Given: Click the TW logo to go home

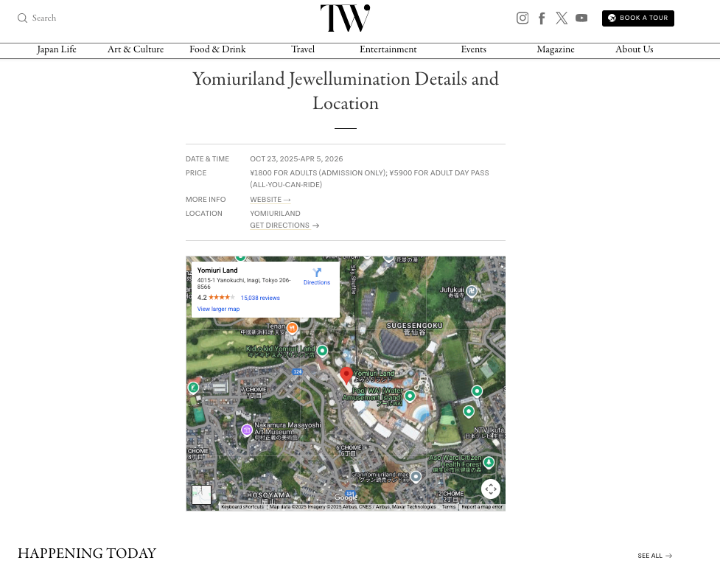Looking at the screenshot, I should (x=345, y=18).
